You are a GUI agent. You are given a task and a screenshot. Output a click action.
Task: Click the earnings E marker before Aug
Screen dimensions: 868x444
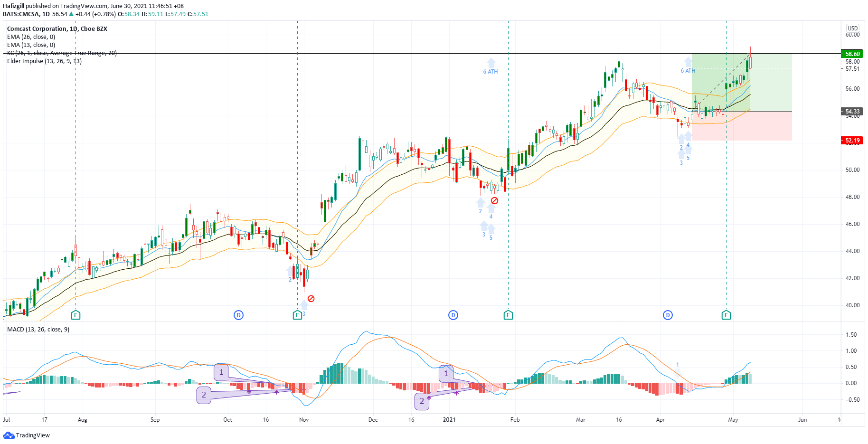75,315
